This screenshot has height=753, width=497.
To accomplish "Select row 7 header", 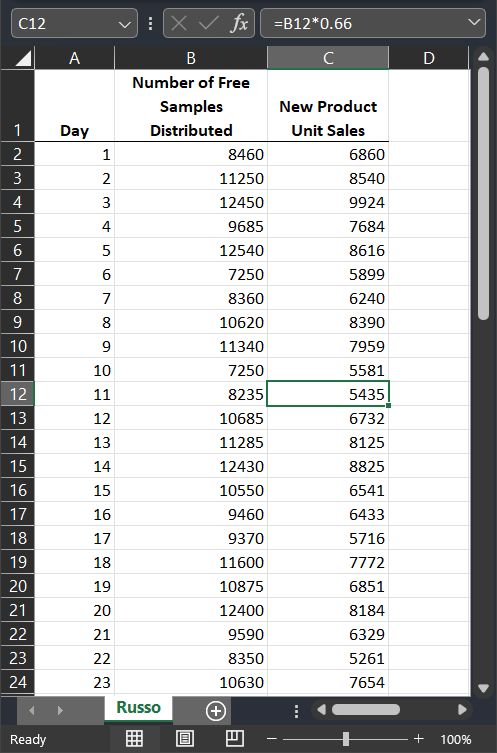I will 17,274.
